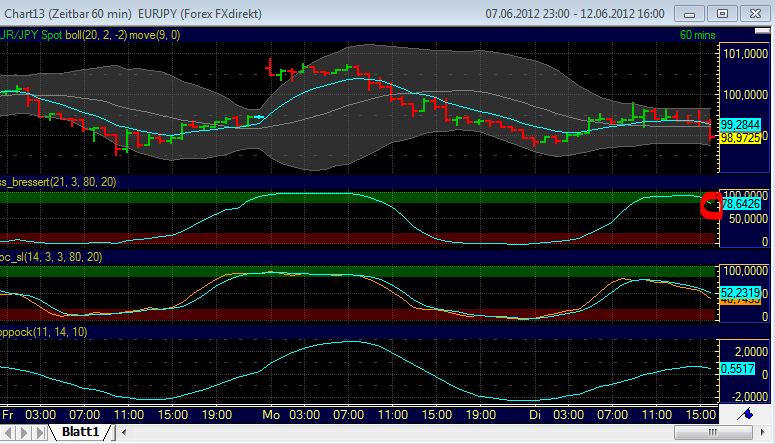Click the -2,0000 axis label
The height and width of the screenshot is (444, 775).
coord(748,397)
